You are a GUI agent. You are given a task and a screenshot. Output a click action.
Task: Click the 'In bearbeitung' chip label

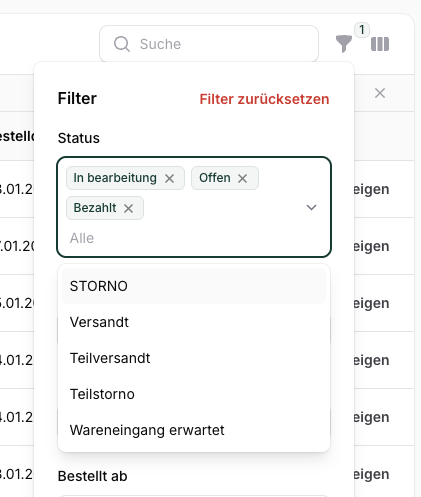tap(115, 178)
